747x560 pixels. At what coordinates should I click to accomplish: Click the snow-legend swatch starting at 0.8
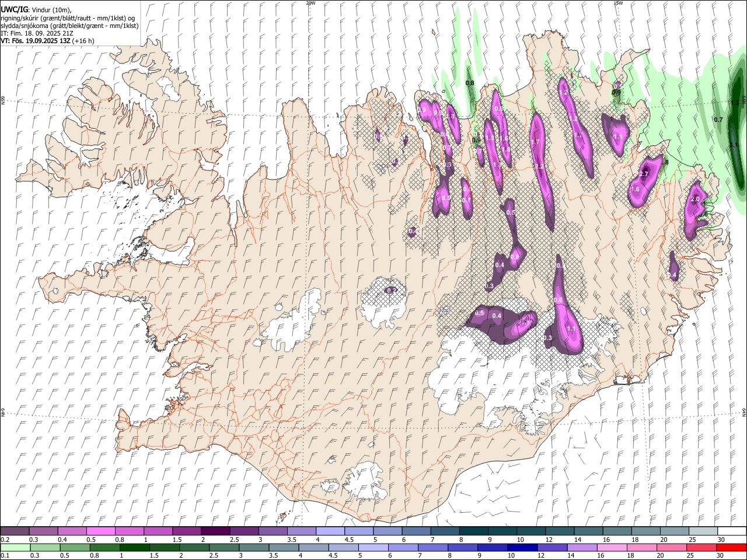click(130, 531)
